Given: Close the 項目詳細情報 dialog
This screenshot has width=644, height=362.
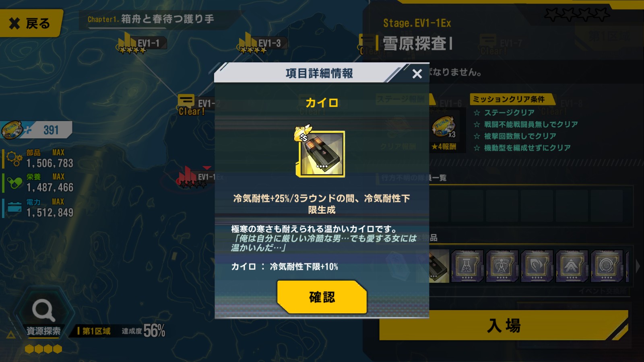Looking at the screenshot, I should (417, 73).
